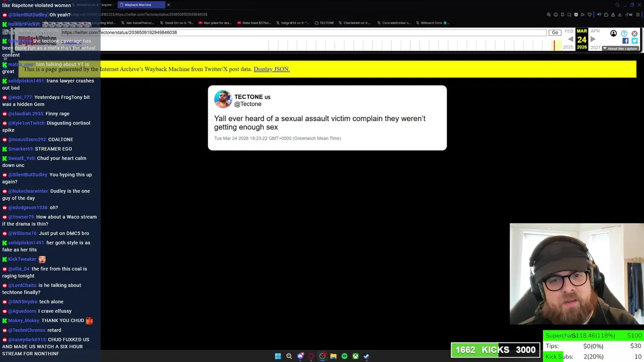Click the browser heart bookmark icon
Screen dimensions: 644x362
click(x=590, y=15)
